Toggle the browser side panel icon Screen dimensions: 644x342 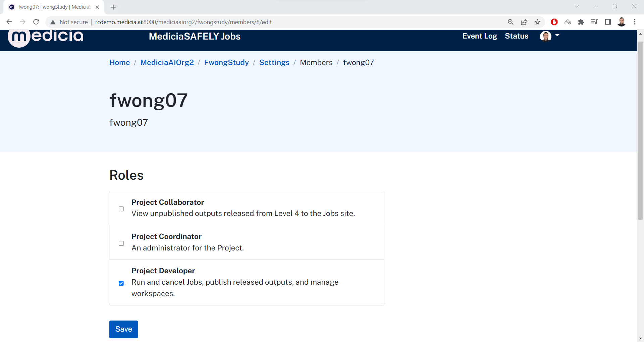(608, 22)
